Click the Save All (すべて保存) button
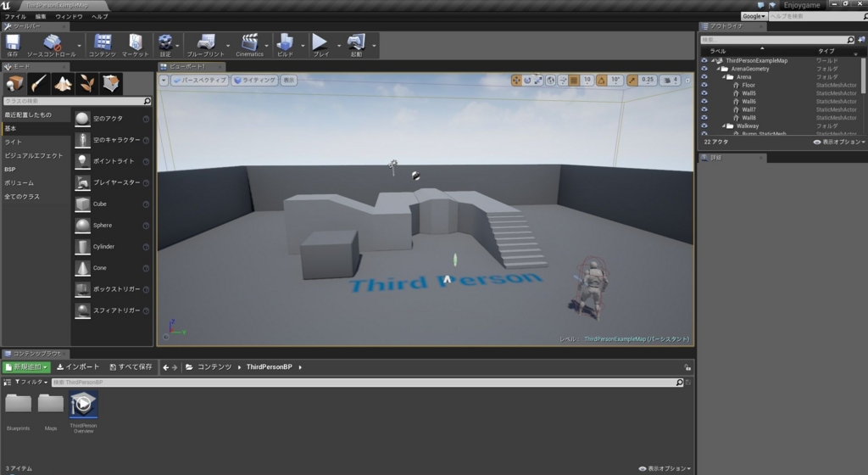 point(131,367)
